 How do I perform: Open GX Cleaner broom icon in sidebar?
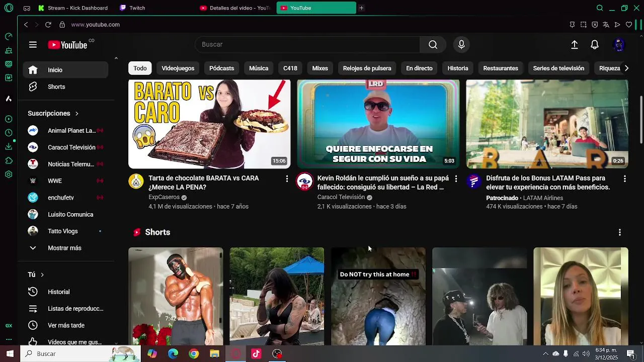coord(9,50)
